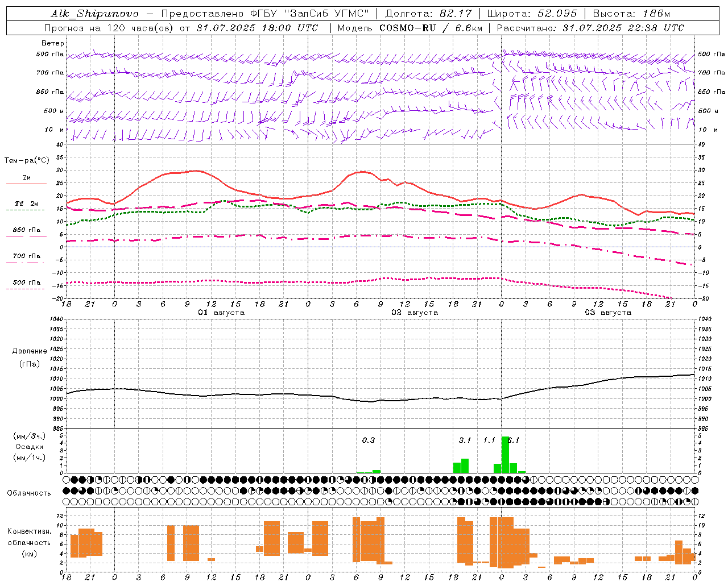Click the 1.1 precipitation total
Image resolution: width=728 pixels, height=582 pixels.
(x=489, y=440)
